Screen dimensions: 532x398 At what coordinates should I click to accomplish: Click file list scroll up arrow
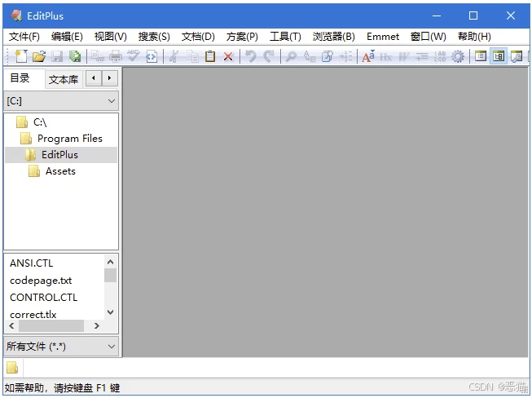coord(110,262)
